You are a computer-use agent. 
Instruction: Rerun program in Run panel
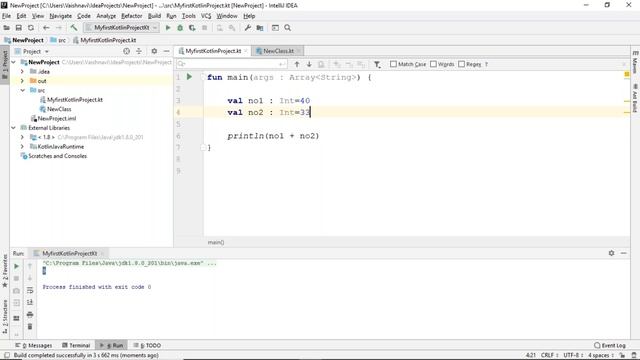(16, 266)
